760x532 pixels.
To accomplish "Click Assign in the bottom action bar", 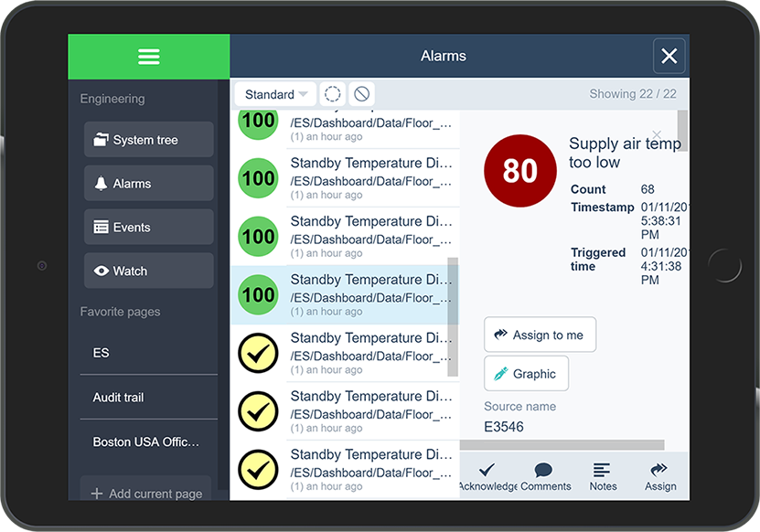I will click(x=660, y=477).
